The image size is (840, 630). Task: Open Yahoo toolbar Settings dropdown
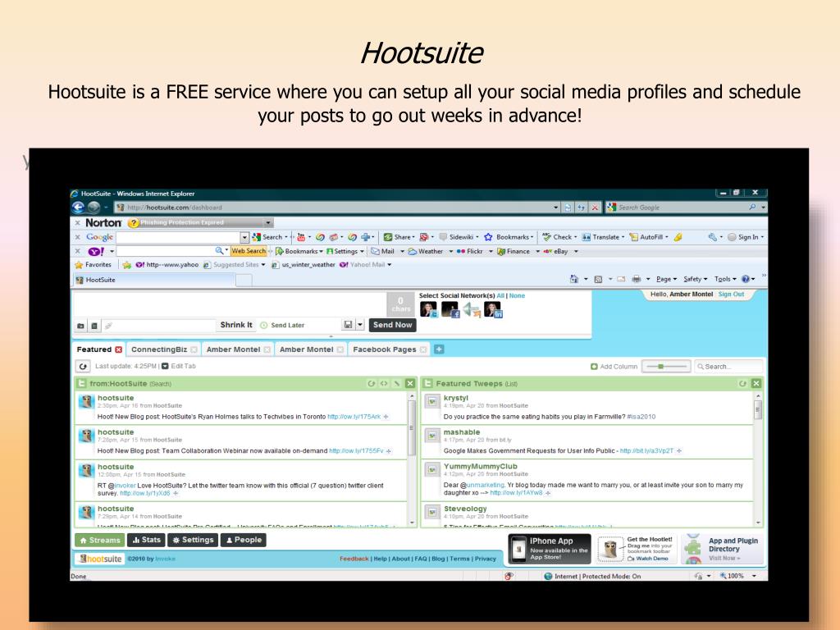click(345, 251)
